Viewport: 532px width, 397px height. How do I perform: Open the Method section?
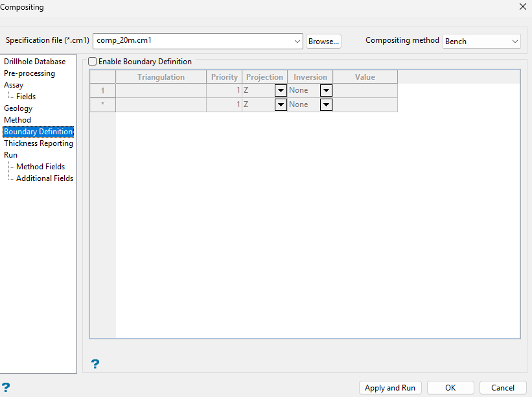pos(17,120)
